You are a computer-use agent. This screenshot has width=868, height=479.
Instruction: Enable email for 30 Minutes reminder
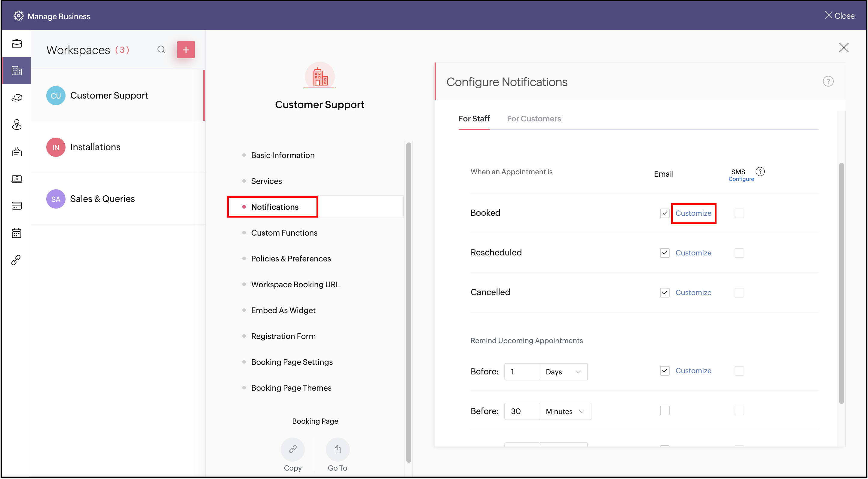tap(665, 410)
